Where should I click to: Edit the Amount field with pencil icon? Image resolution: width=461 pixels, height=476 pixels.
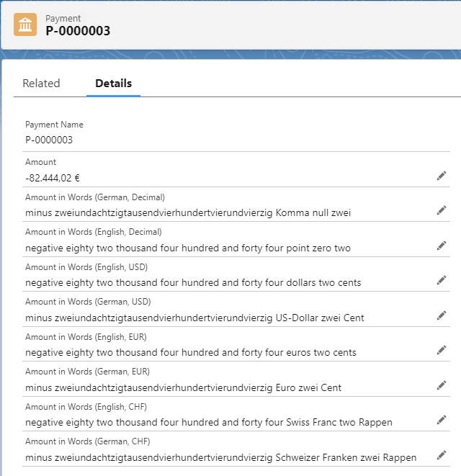442,176
